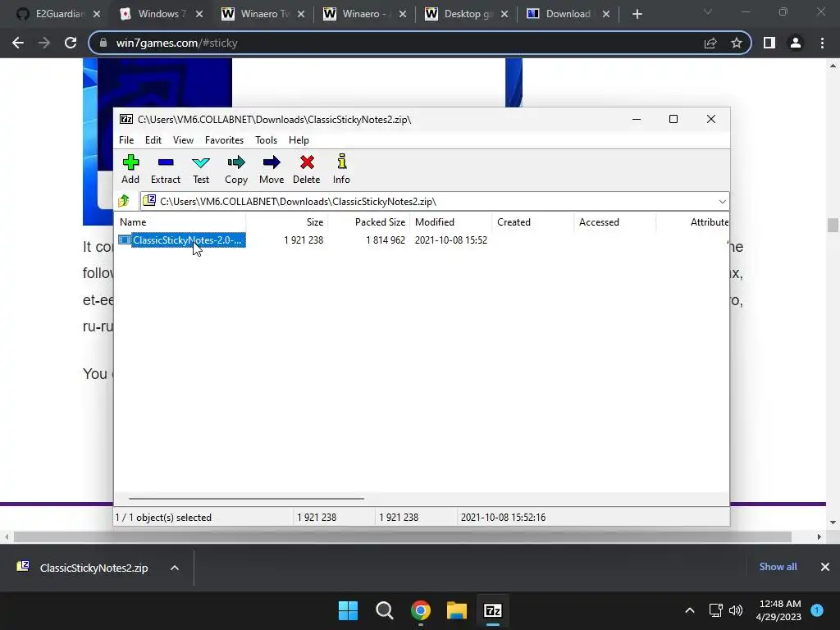
Task: Click the modified date 2021-10-08 15:52
Action: (x=451, y=240)
